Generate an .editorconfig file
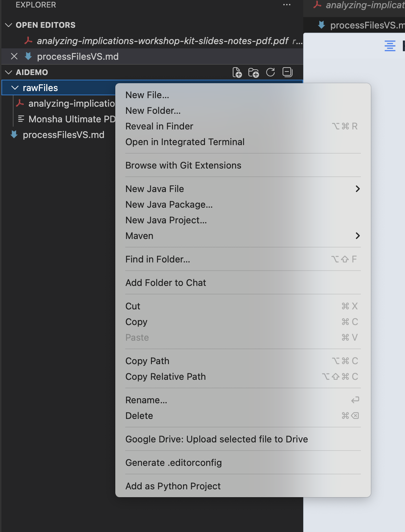Image resolution: width=405 pixels, height=532 pixels. click(x=173, y=462)
